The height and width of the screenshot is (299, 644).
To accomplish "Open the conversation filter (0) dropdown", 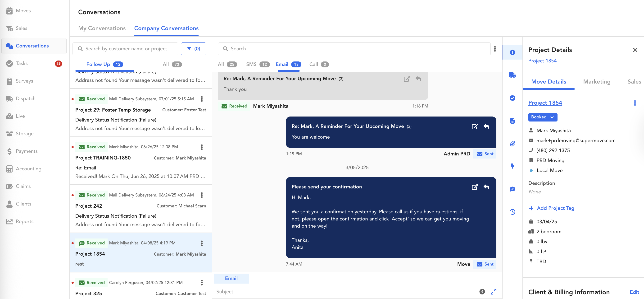I will (193, 49).
